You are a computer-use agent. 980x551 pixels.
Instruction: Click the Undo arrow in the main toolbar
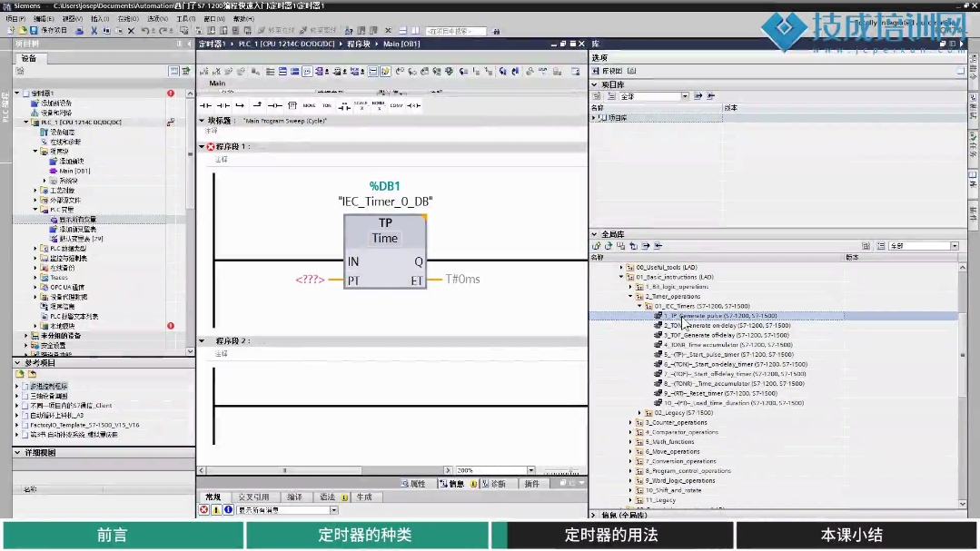pos(145,30)
